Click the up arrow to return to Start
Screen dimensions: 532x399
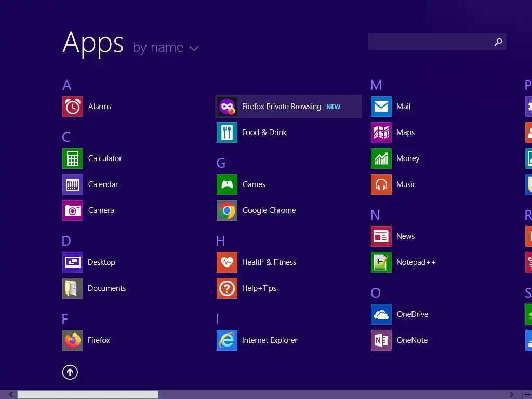[70, 372]
